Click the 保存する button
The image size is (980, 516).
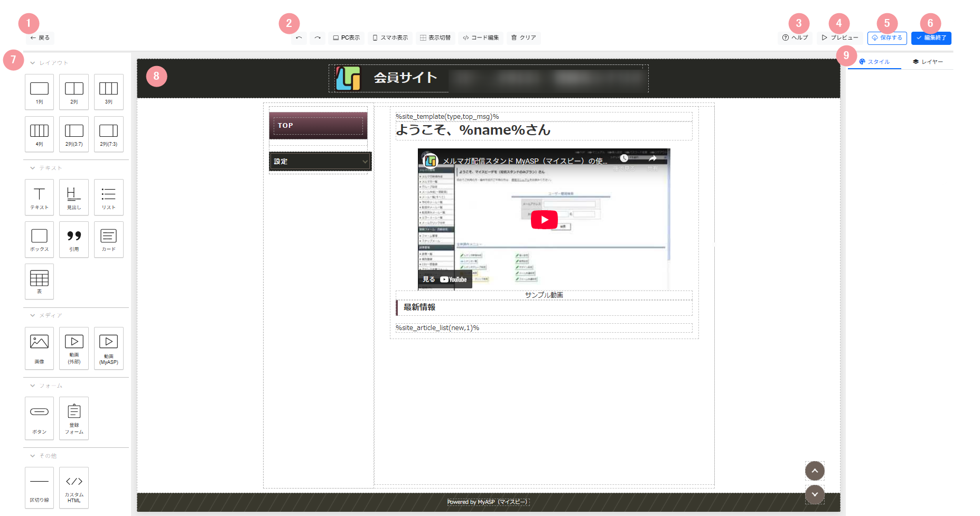[887, 38]
